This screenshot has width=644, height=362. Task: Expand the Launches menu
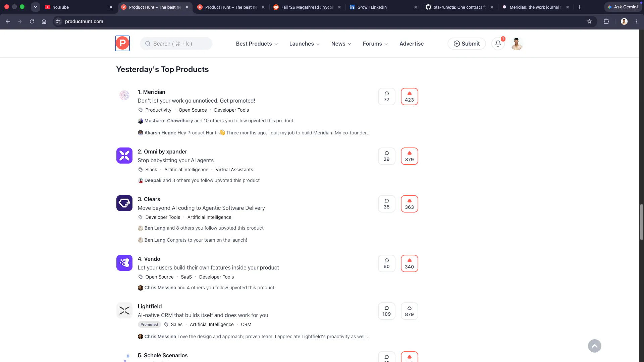305,44
